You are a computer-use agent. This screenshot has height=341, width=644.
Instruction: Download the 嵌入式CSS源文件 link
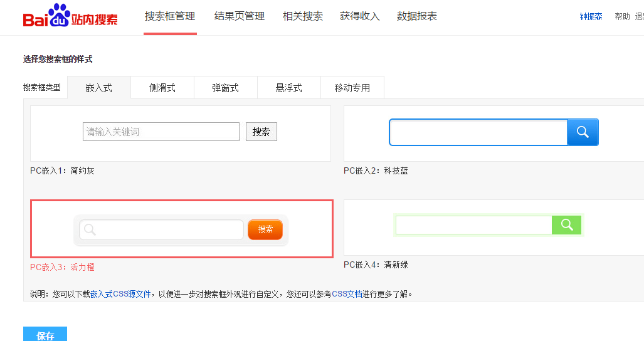[x=120, y=294]
